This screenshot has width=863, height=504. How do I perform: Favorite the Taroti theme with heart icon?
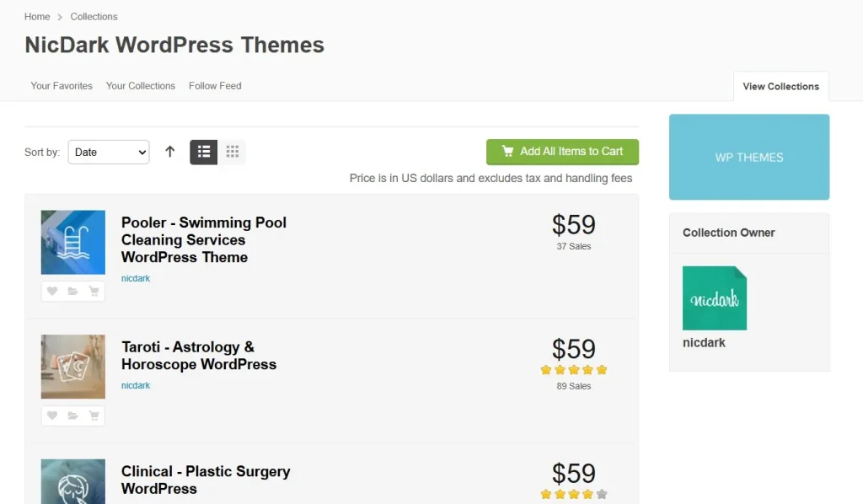[52, 416]
